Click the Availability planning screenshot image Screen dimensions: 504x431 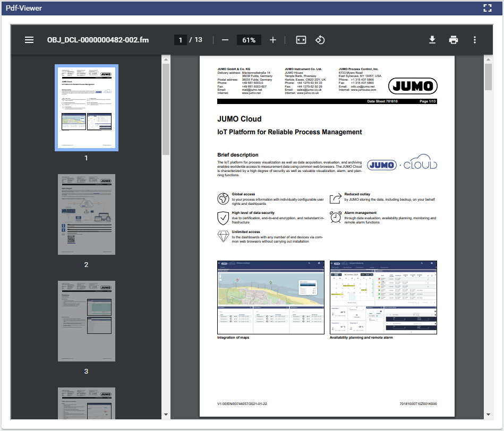[383, 297]
